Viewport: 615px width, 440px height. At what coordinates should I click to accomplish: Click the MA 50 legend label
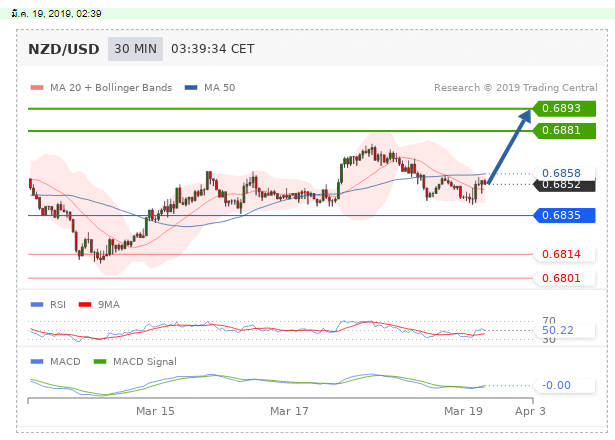219,87
